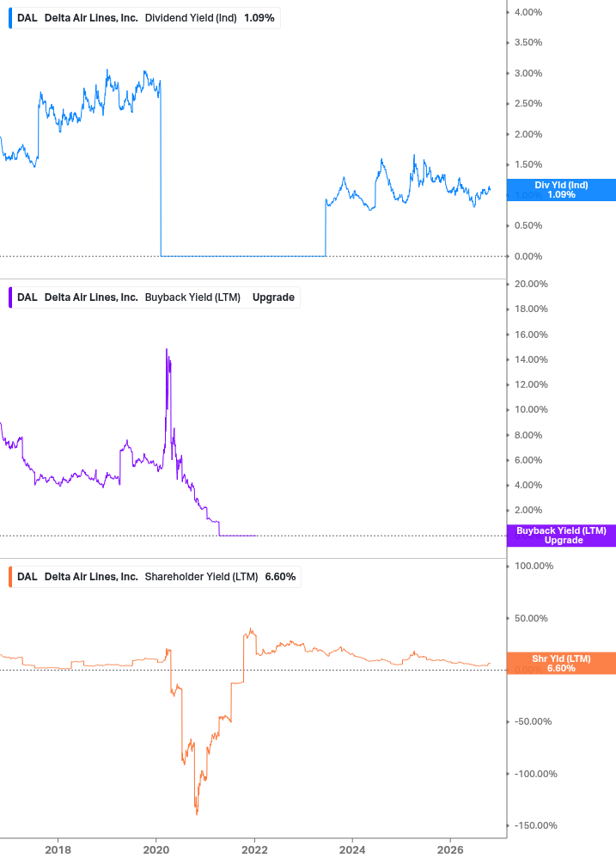This screenshot has width=616, height=864.
Task: Click the 50.00% shareholder axis label
Action: coord(531,618)
